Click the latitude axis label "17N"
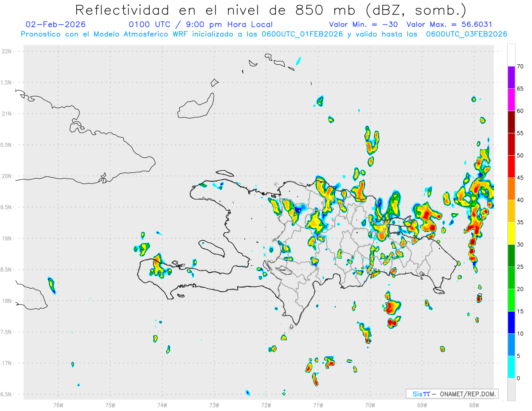The width and height of the screenshot is (532, 411). pyautogui.click(x=8, y=363)
